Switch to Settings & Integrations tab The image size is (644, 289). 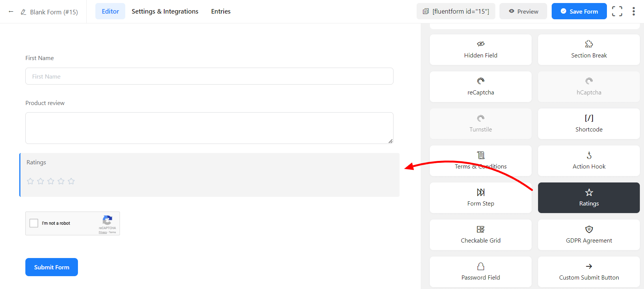[x=165, y=11]
